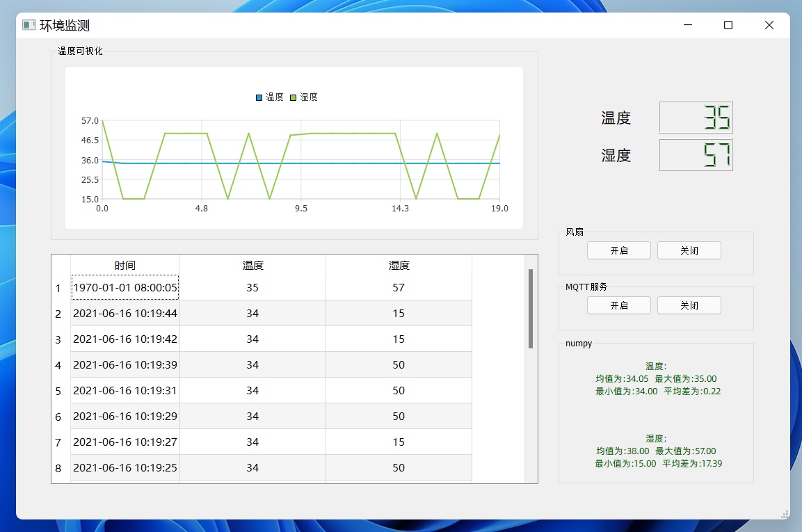Click the humidity statistics text in numpy panel
This screenshot has height=532, width=802.
(x=656, y=451)
